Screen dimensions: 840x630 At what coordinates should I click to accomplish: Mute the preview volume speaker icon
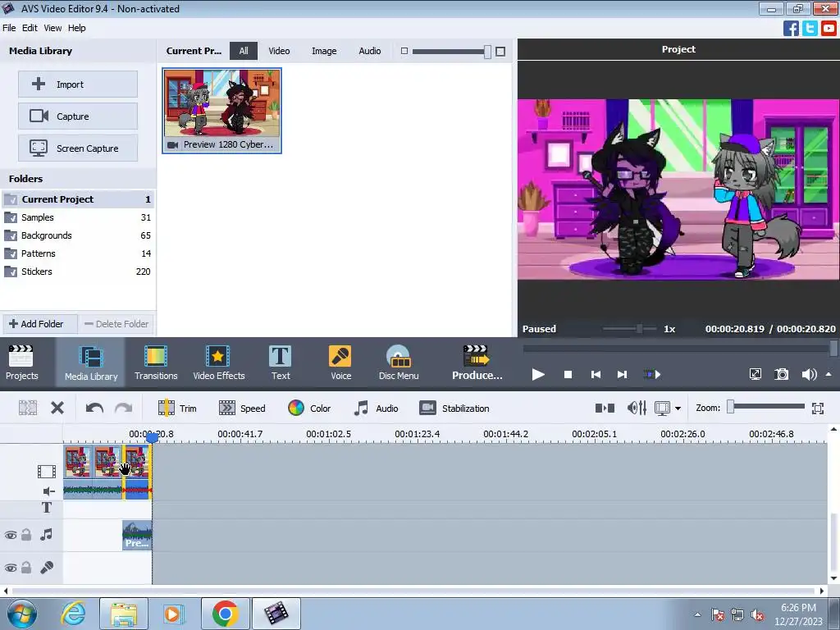point(809,374)
